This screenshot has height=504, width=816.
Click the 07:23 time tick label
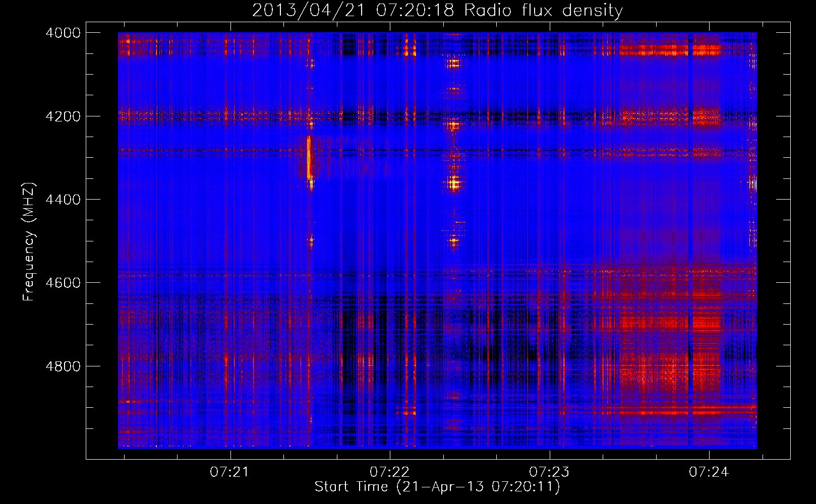549,472
